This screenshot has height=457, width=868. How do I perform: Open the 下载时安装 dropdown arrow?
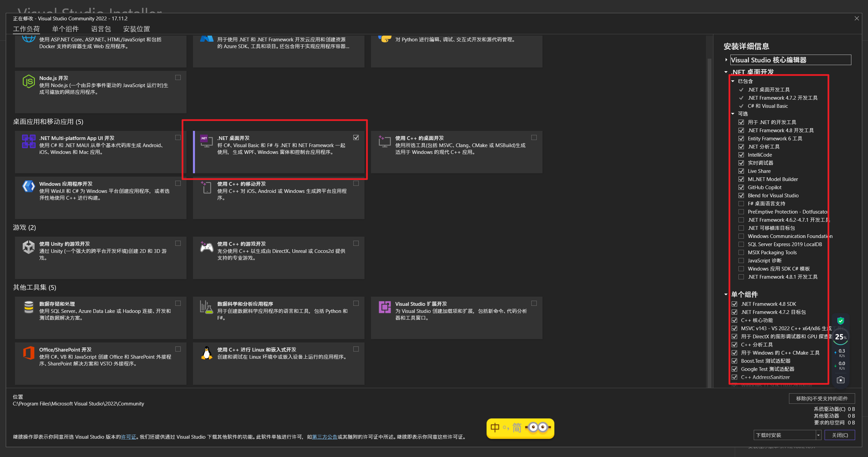(x=818, y=435)
